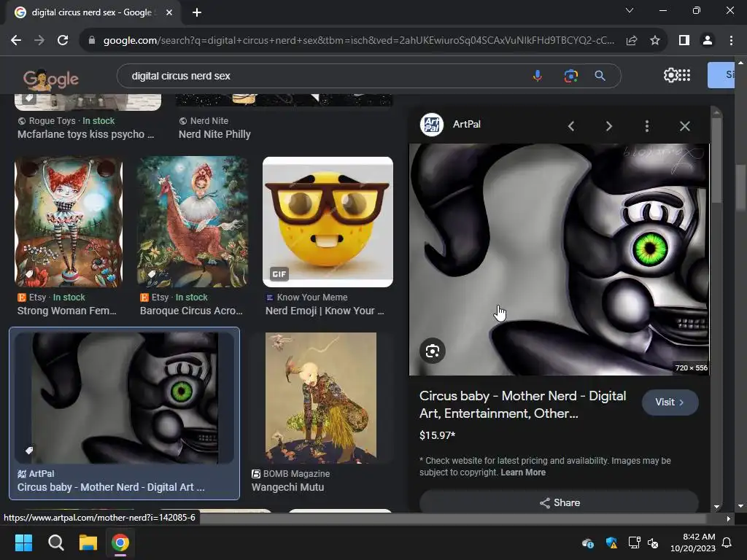The height and width of the screenshot is (560, 747).
Task: Open the Nerd Nite Philly result
Action: 214,134
